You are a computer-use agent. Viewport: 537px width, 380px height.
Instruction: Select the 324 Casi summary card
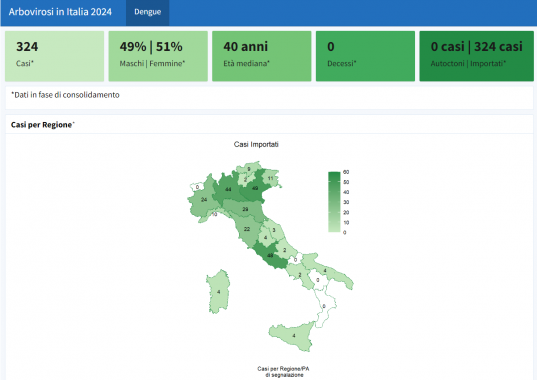coord(54,56)
